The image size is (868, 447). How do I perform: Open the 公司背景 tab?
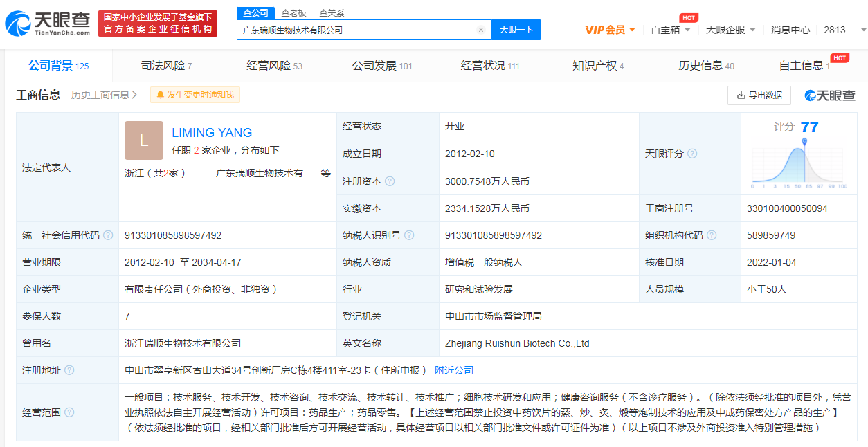59,66
